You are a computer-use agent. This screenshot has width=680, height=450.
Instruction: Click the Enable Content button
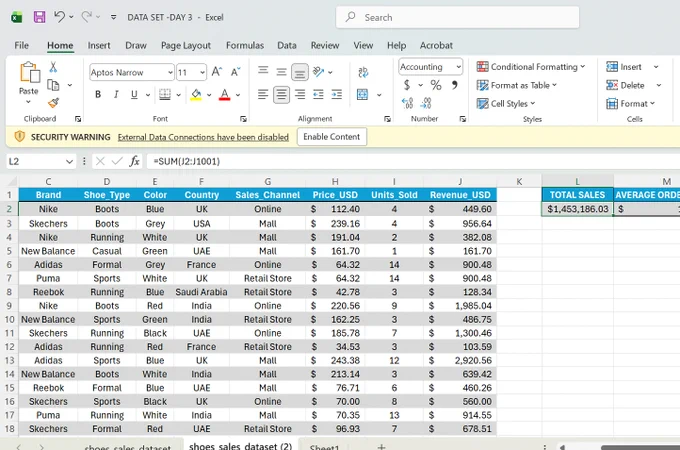[332, 137]
